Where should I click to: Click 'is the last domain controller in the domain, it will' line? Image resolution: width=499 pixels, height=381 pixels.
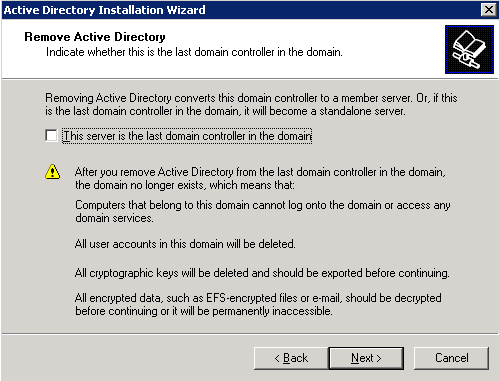click(225, 111)
